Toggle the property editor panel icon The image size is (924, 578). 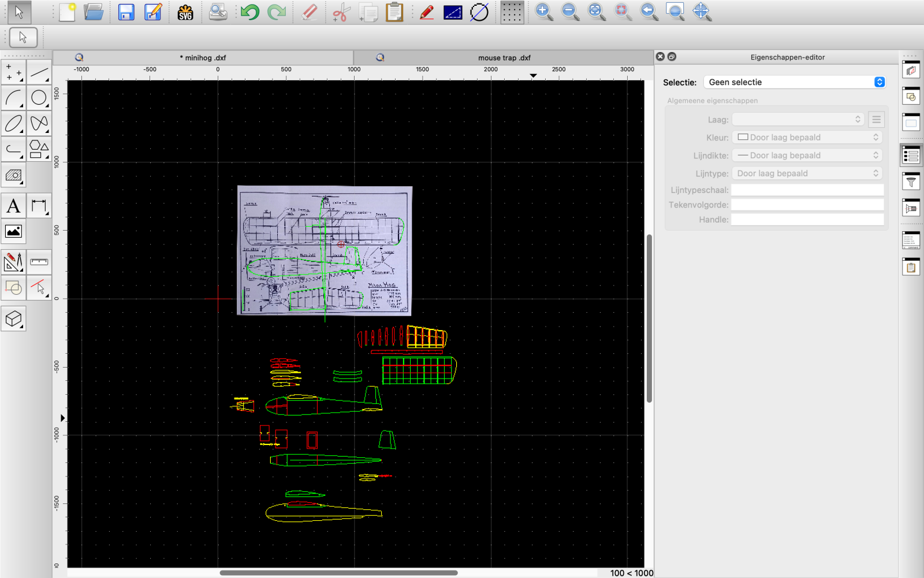click(911, 155)
